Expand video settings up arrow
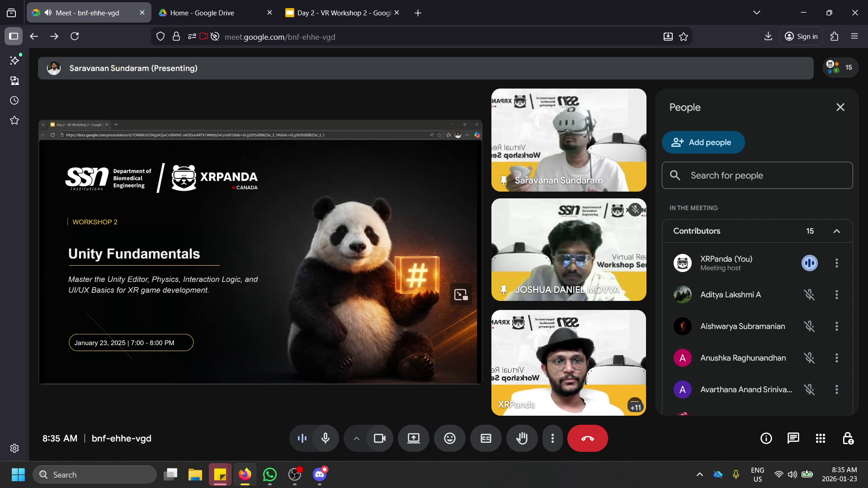868x488 pixels. pyautogui.click(x=356, y=438)
